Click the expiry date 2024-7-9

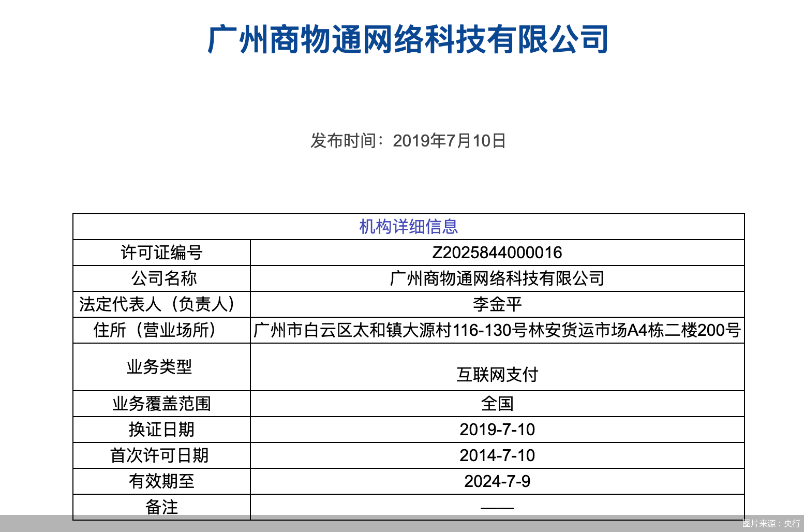[x=497, y=481]
